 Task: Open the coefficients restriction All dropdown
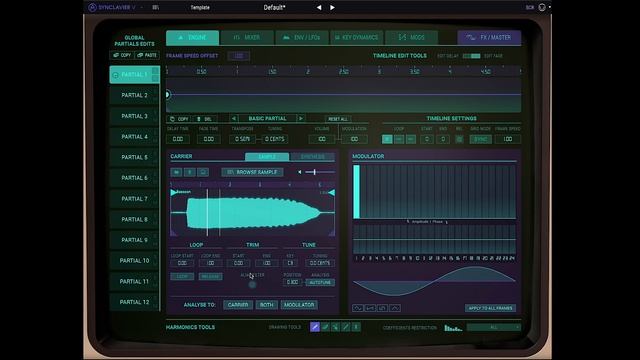click(494, 327)
